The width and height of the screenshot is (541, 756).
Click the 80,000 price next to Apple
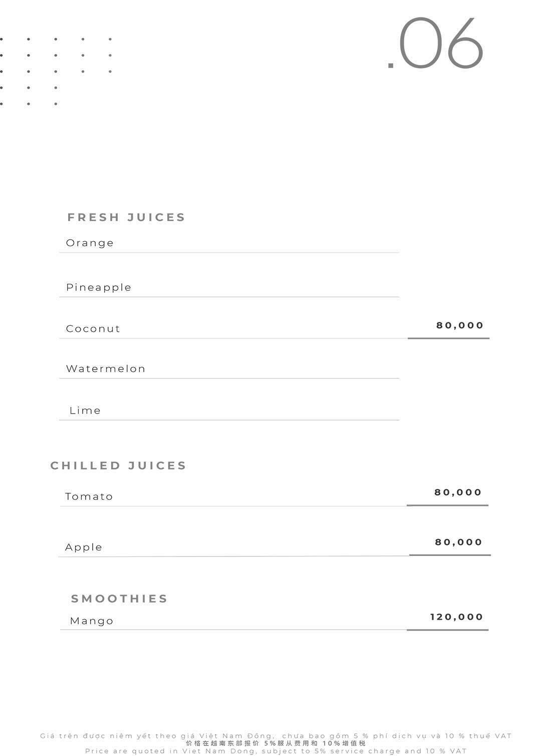[458, 542]
